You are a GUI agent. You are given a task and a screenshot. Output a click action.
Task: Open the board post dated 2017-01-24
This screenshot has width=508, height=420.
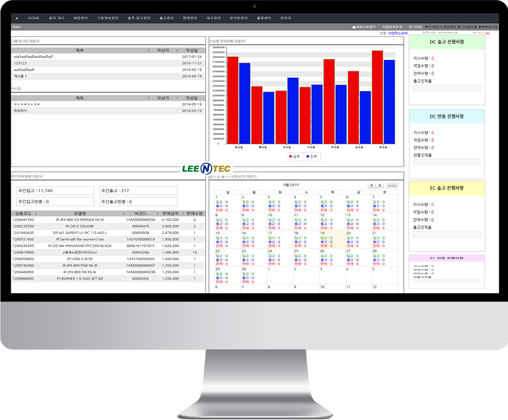(33, 57)
